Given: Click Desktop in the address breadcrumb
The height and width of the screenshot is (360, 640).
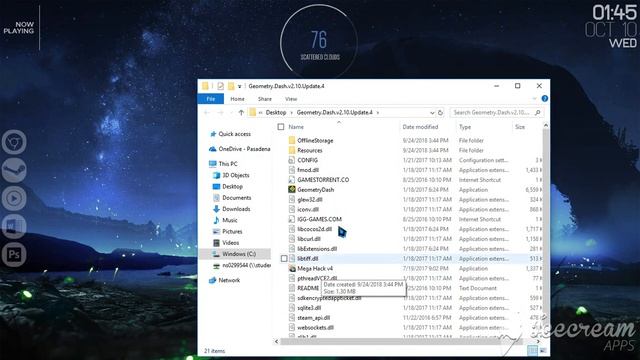Looking at the screenshot, I should (x=276, y=113).
